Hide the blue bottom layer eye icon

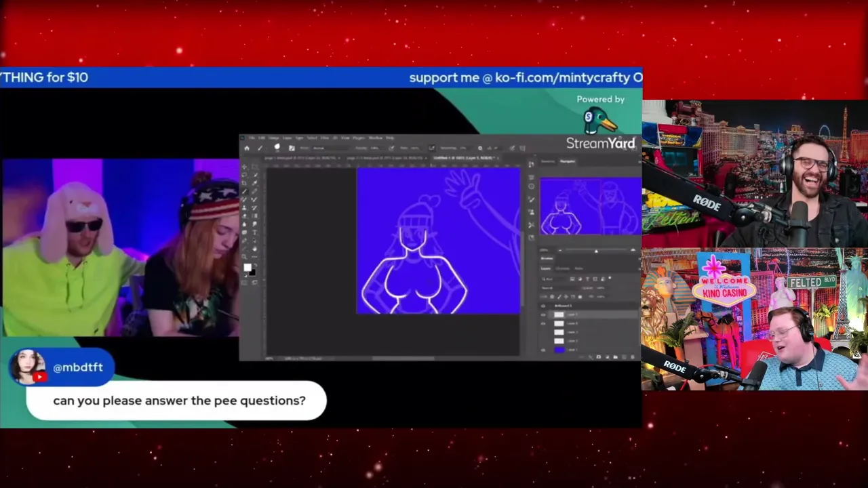543,350
